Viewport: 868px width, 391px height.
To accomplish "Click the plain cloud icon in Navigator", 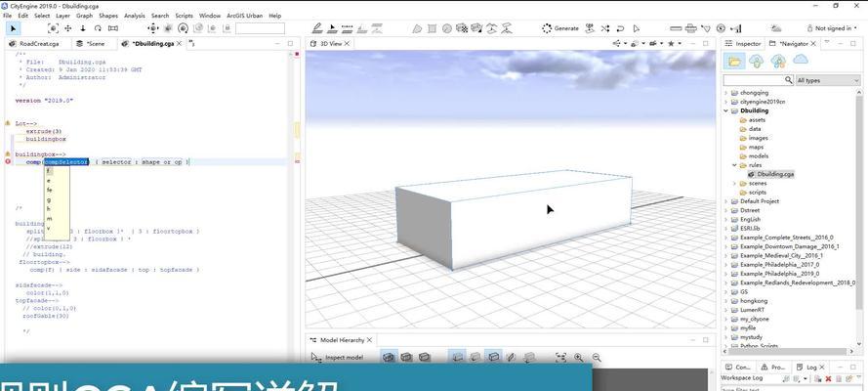I will pos(801,60).
